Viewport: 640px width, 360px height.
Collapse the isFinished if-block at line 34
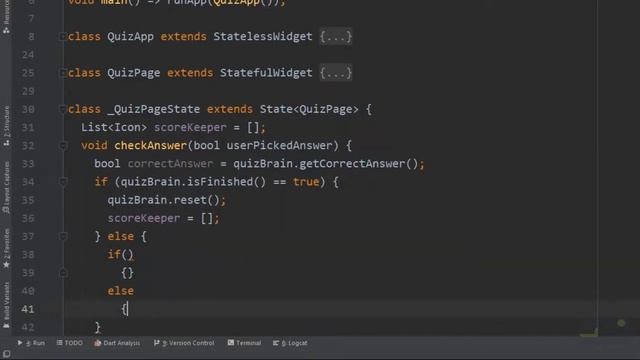(x=62, y=182)
